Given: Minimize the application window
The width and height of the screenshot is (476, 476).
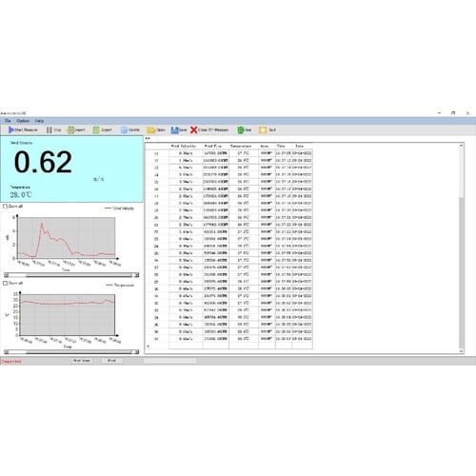Looking at the screenshot, I should (439, 113).
